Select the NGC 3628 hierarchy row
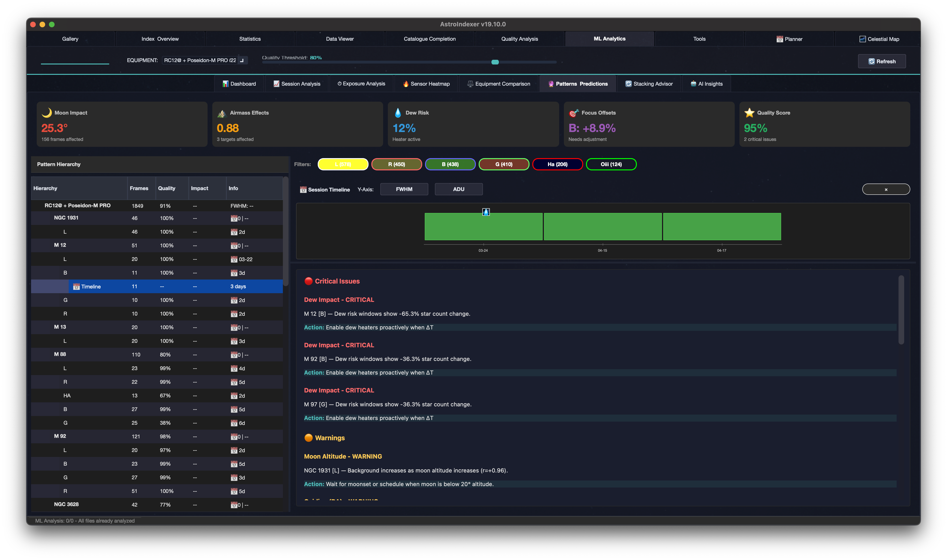The image size is (947, 560). tap(66, 504)
